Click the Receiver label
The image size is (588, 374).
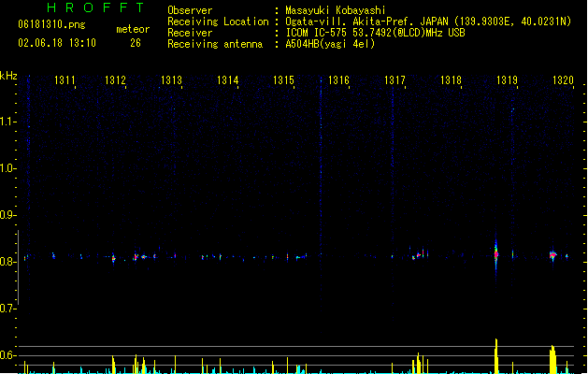(190, 33)
